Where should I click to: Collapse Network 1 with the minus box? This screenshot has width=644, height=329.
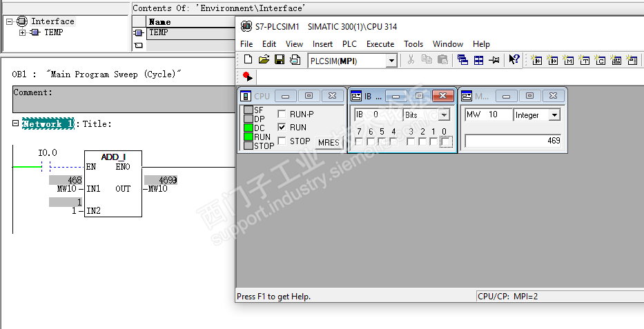click(x=15, y=123)
